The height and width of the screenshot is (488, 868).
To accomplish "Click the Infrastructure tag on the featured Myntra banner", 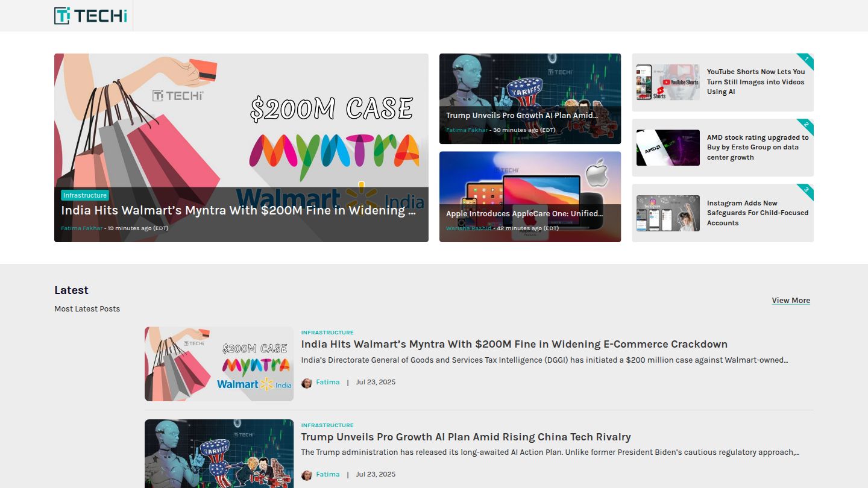I will pos(85,195).
